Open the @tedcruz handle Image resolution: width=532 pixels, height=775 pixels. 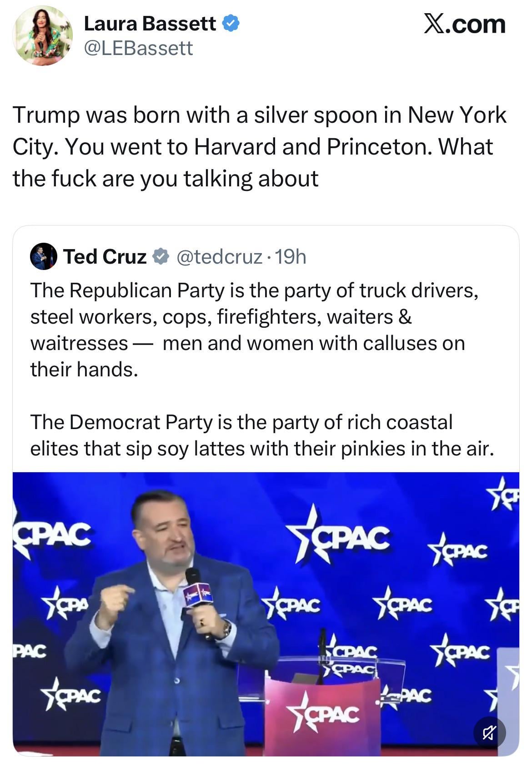[x=219, y=257]
